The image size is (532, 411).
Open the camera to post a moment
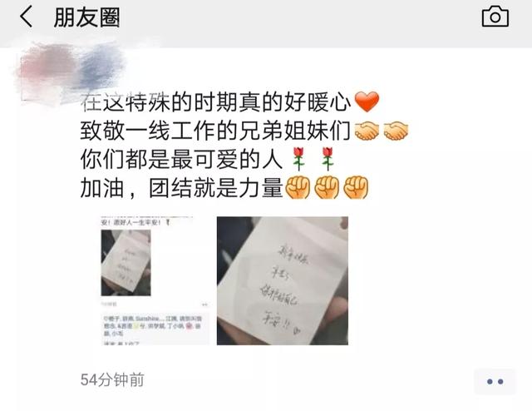[495, 17]
